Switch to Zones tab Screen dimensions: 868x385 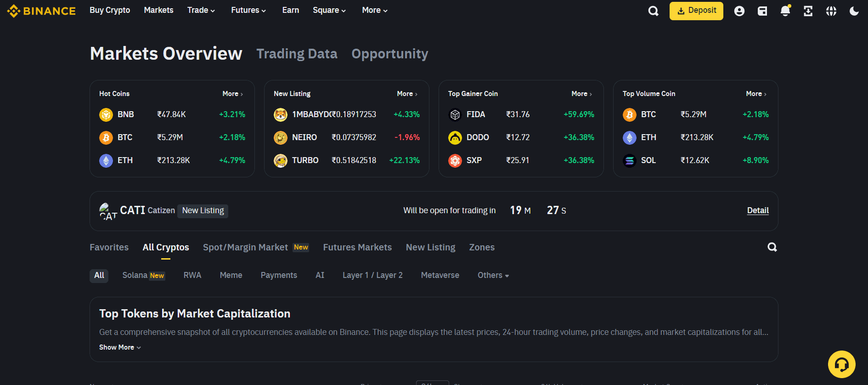tap(482, 247)
